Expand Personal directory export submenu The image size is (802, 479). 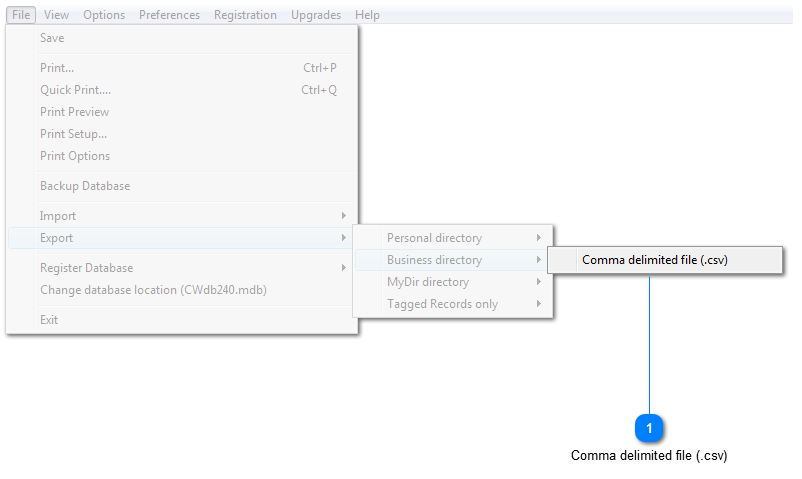coord(434,238)
